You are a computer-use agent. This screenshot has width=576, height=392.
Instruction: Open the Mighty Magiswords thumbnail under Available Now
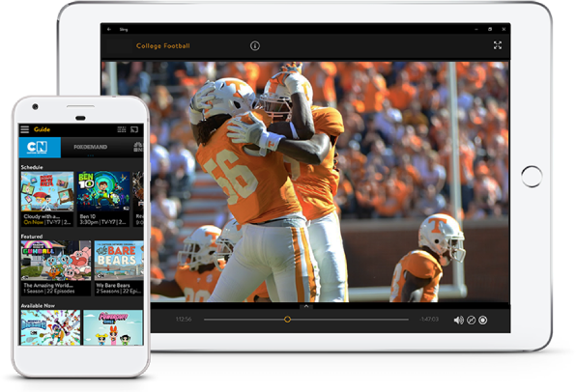click(x=50, y=327)
